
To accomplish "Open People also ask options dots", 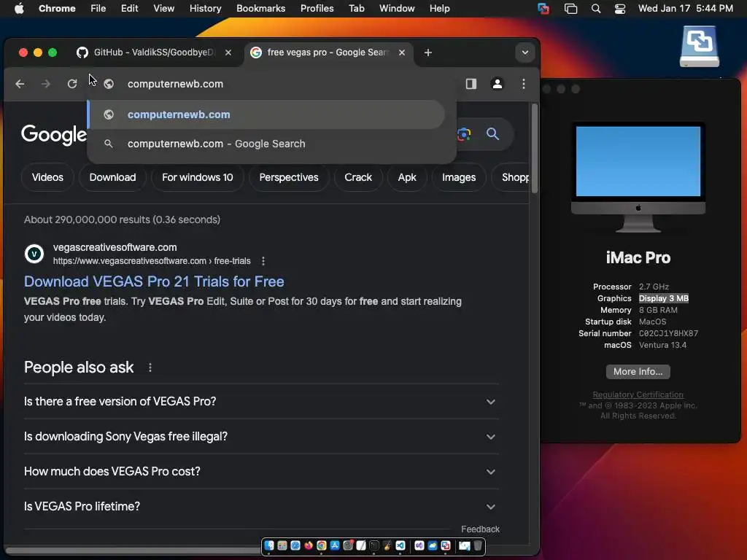I will click(150, 367).
